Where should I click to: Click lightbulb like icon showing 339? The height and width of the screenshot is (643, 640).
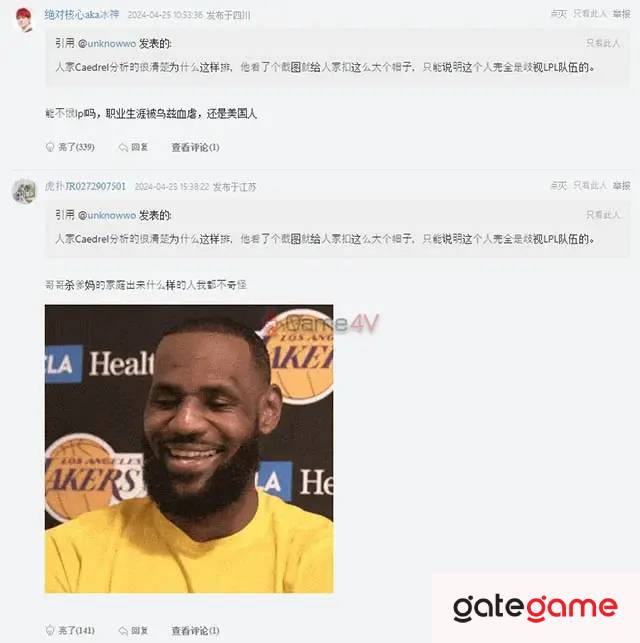[50, 147]
